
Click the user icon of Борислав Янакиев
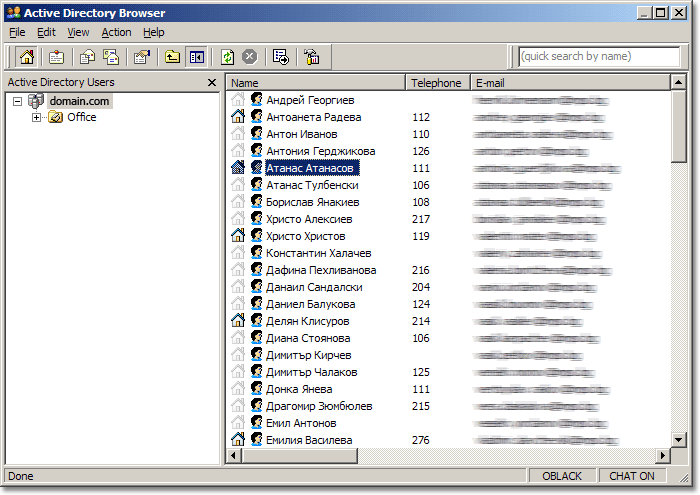pos(256,201)
